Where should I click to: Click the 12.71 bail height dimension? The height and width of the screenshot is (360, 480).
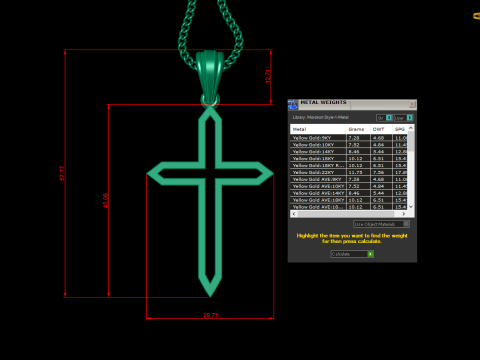click(x=268, y=76)
